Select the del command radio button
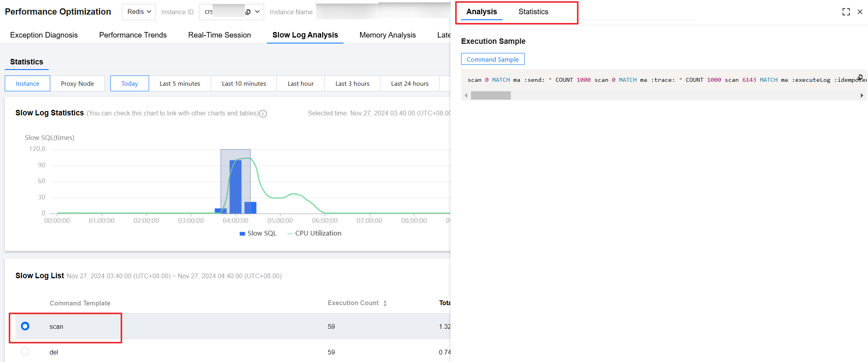The width and height of the screenshot is (868, 362). click(25, 352)
